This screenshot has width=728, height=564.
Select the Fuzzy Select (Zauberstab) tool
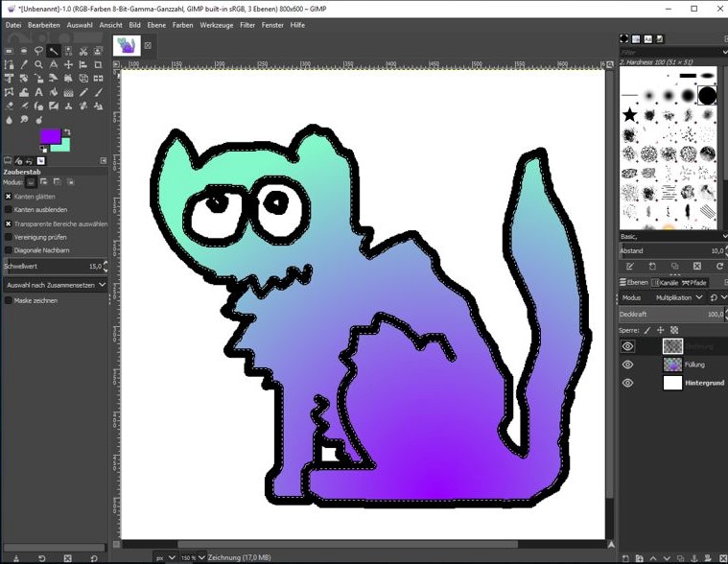click(x=54, y=51)
